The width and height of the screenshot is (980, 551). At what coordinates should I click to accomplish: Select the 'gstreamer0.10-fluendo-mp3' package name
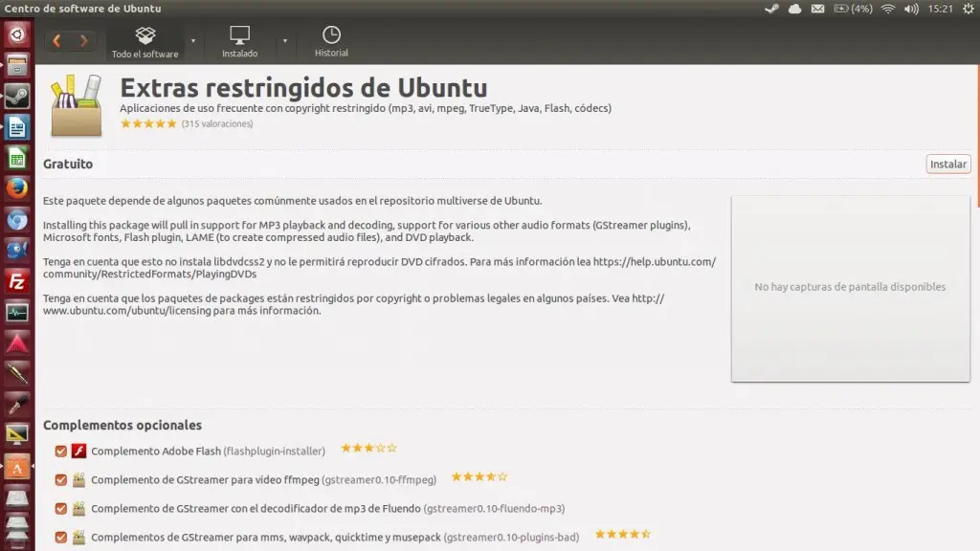495,509
